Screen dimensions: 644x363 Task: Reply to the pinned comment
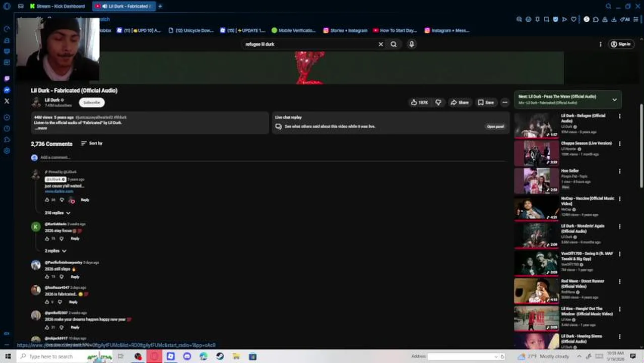coord(85,200)
